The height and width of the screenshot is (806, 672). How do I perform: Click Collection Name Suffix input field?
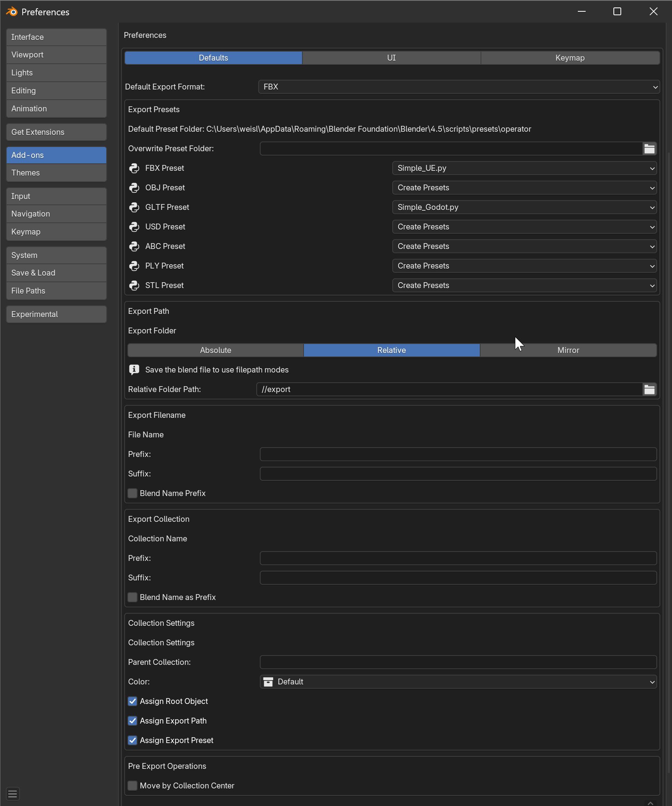(458, 578)
